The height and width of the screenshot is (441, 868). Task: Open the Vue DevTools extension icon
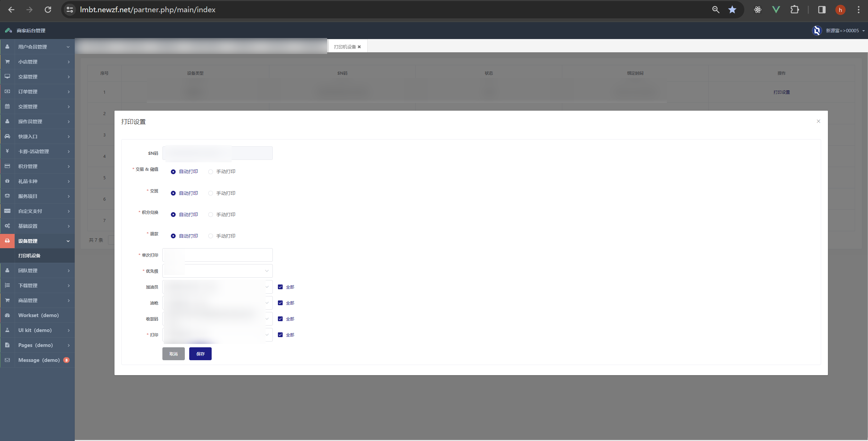[x=776, y=10]
